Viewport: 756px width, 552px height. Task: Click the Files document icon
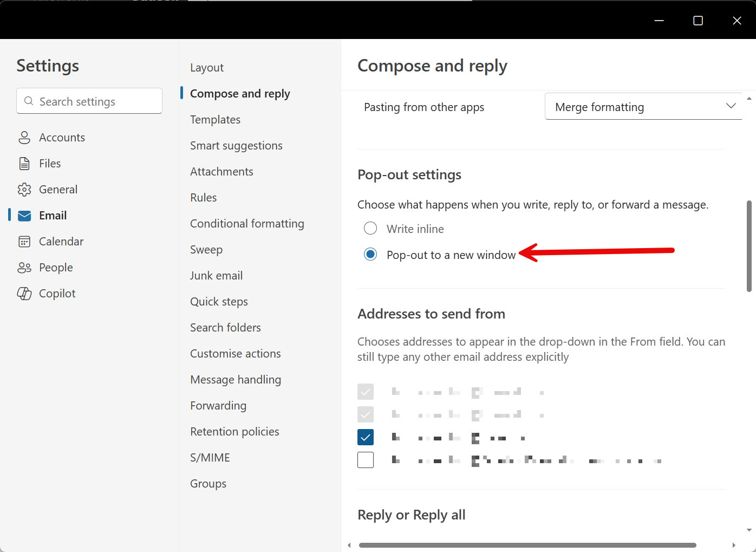(x=24, y=164)
